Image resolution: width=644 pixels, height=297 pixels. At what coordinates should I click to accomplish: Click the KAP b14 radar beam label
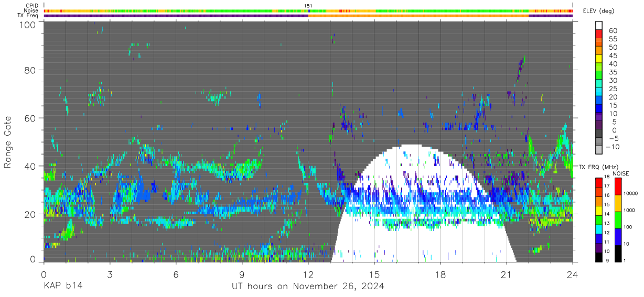click(62, 287)
